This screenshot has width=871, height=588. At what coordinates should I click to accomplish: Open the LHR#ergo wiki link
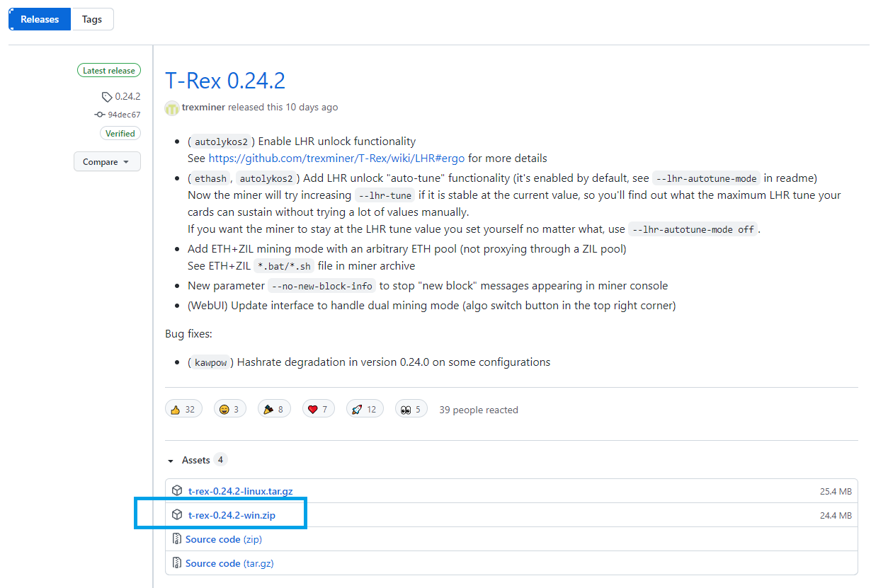[337, 158]
